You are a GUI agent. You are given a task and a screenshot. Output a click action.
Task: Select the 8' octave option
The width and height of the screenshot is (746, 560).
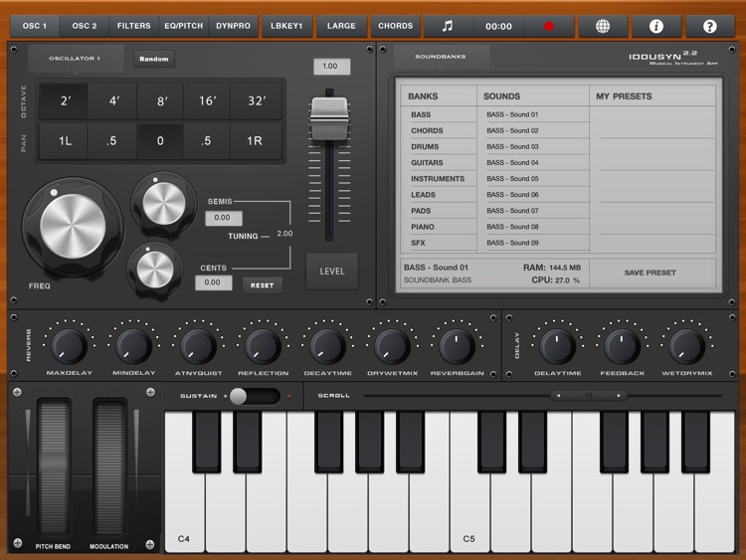pos(161,100)
